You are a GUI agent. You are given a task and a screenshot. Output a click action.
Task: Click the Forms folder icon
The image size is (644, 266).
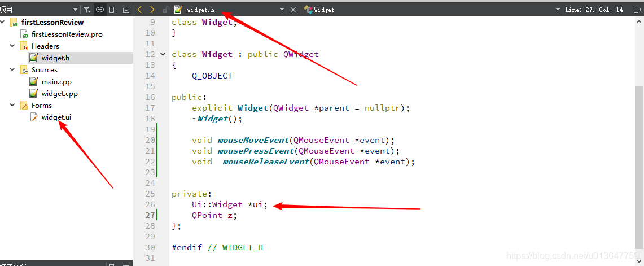(x=24, y=106)
